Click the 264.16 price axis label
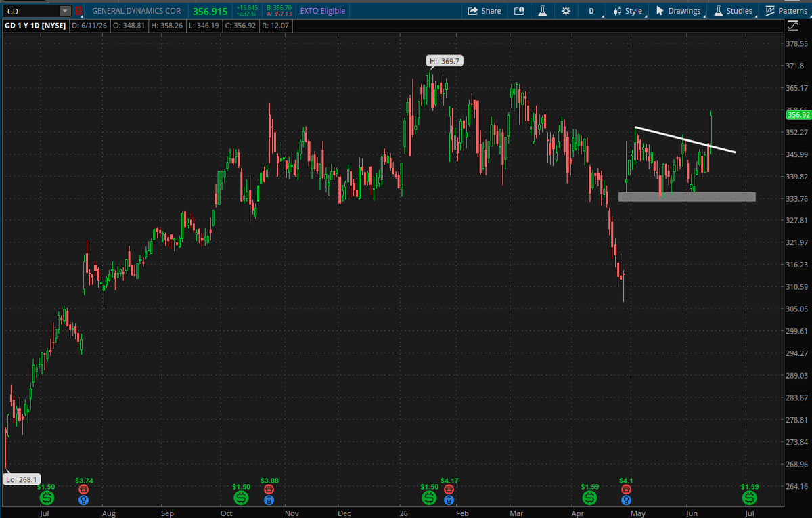The width and height of the screenshot is (812, 518). [x=798, y=486]
